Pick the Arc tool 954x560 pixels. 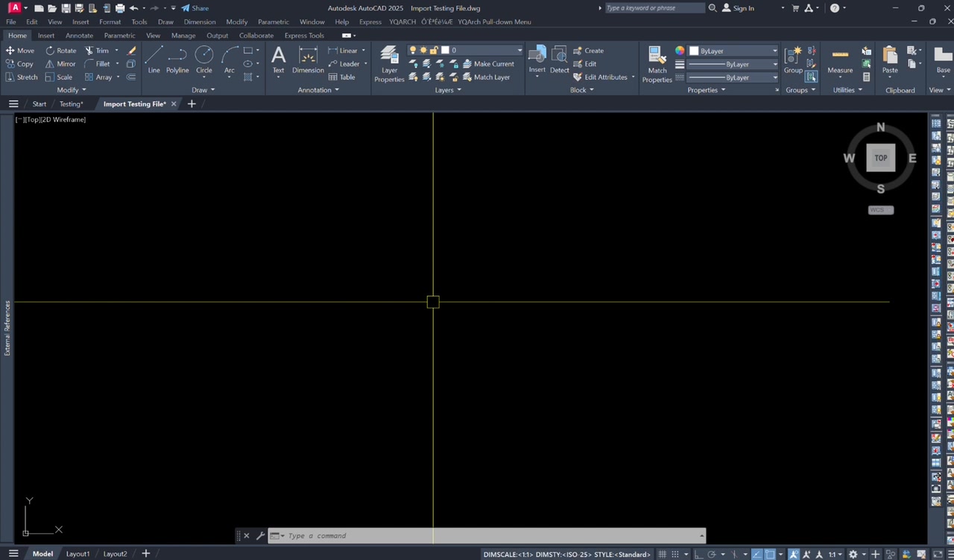pos(230,60)
